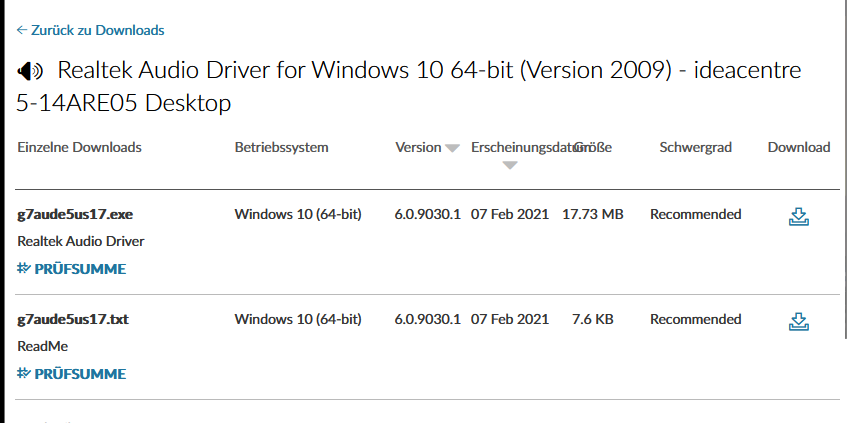Viewport: 849px width, 423px height.
Task: Click the g7aude5us17.txt file name
Action: (x=73, y=319)
